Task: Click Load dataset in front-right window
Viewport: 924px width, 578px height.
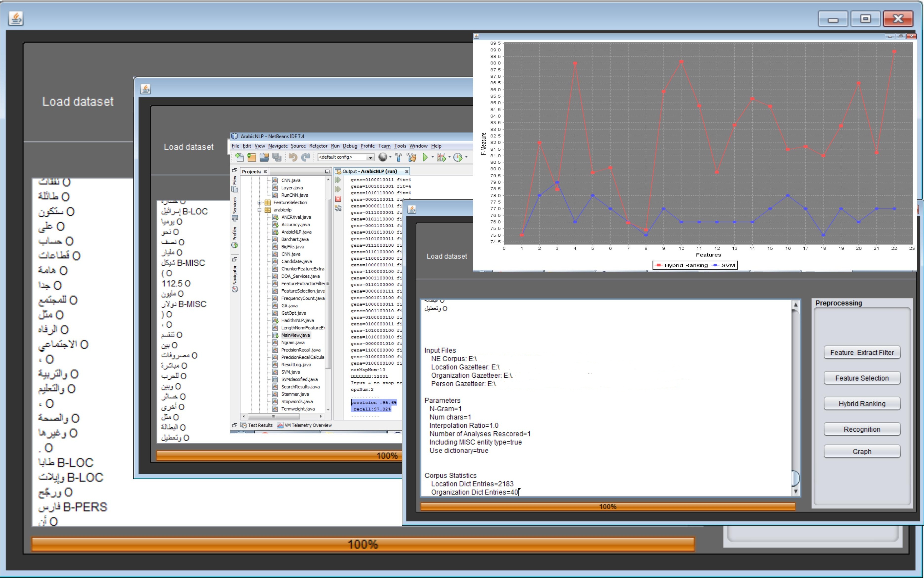Action: pyautogui.click(x=447, y=256)
